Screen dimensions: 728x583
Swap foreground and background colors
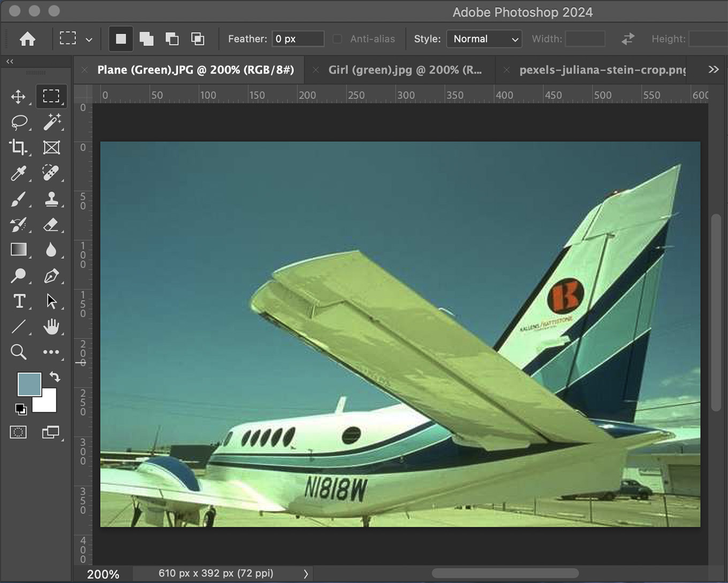[x=55, y=377]
